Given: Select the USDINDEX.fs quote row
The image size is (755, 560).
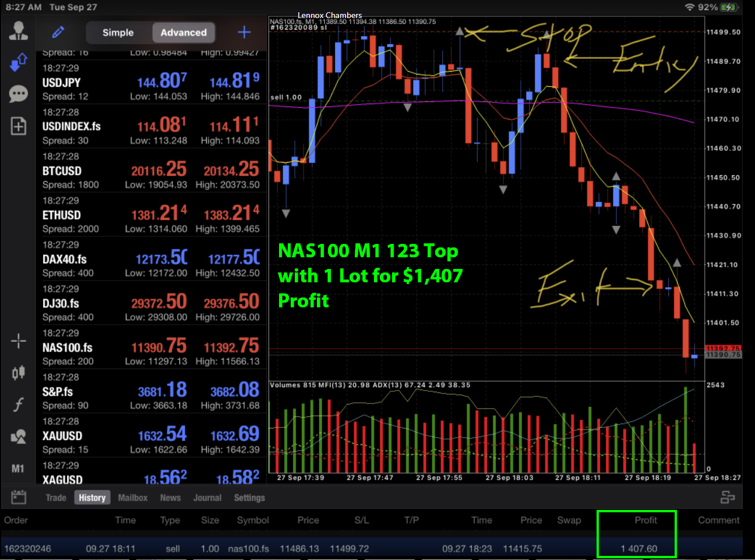Looking at the screenshot, I should pos(152,126).
